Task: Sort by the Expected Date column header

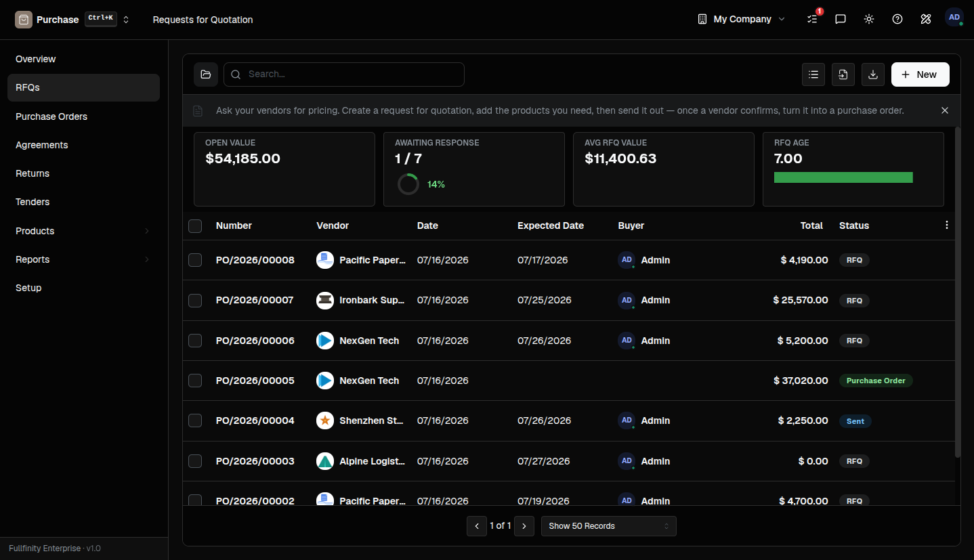Action: pyautogui.click(x=551, y=225)
